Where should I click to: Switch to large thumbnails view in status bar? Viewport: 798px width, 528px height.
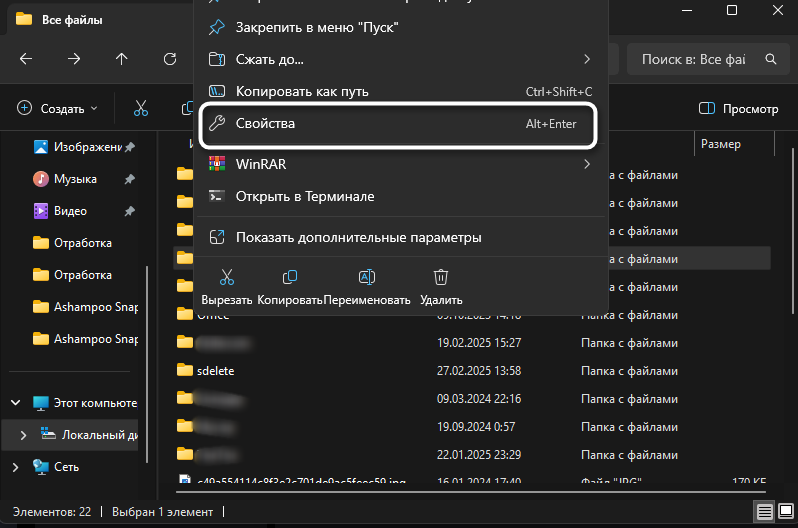[785, 512]
